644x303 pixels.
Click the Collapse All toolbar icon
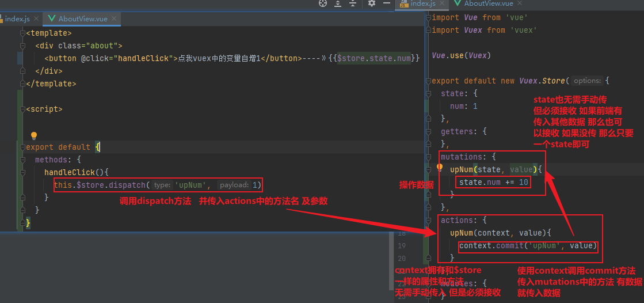(x=352, y=3)
